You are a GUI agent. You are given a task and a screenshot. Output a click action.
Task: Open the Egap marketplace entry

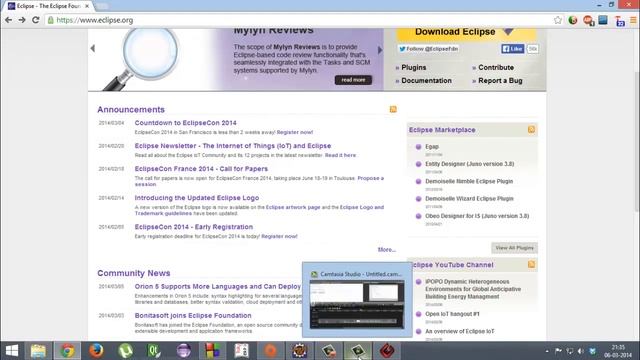tap(432, 147)
